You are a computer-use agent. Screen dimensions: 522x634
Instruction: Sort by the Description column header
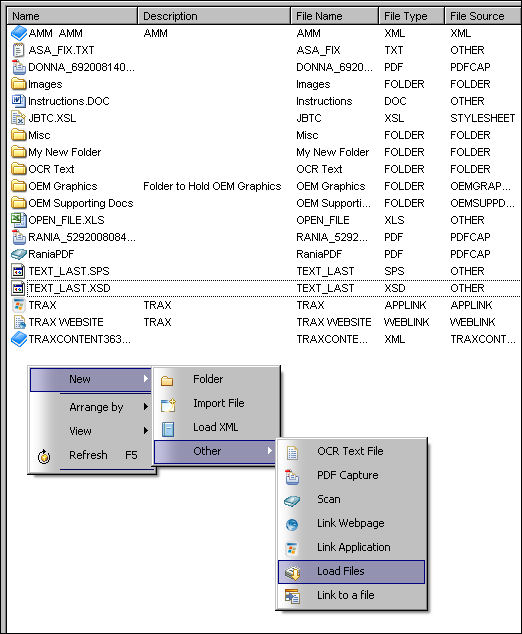214,16
